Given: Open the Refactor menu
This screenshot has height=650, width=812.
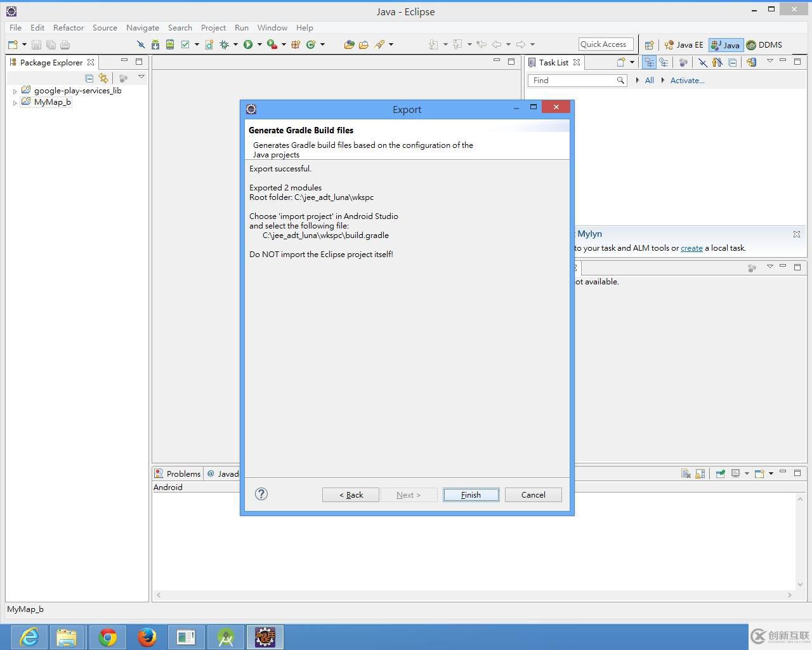Looking at the screenshot, I should point(69,28).
